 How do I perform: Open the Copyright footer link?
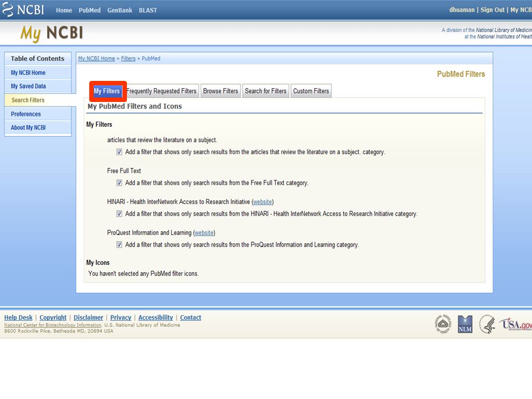pos(53,318)
